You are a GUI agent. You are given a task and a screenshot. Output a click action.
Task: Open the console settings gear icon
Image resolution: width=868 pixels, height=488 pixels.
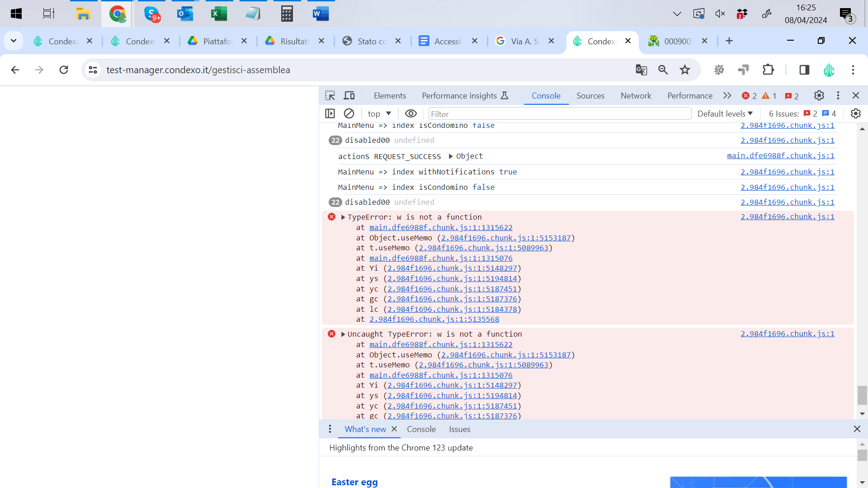tap(855, 113)
